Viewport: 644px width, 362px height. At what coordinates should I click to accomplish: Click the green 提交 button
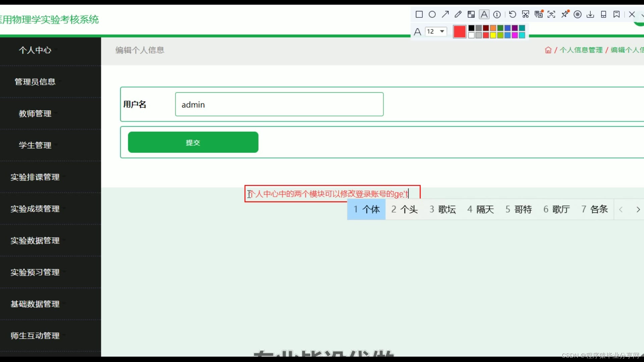click(193, 142)
